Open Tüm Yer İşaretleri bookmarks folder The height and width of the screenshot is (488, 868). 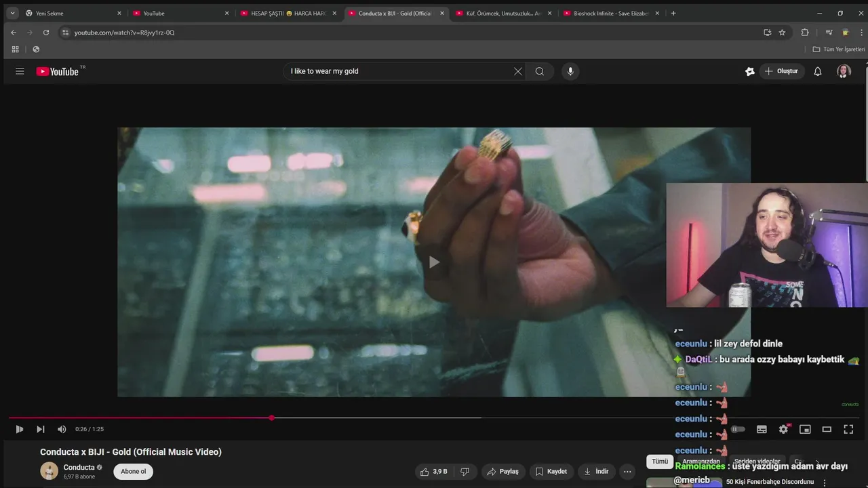[x=839, y=49]
